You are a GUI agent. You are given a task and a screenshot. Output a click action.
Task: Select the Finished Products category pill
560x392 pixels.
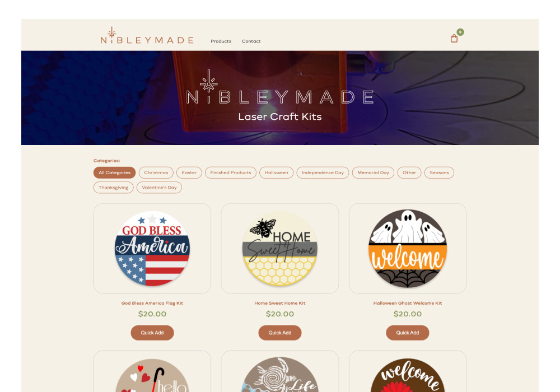pyautogui.click(x=231, y=172)
